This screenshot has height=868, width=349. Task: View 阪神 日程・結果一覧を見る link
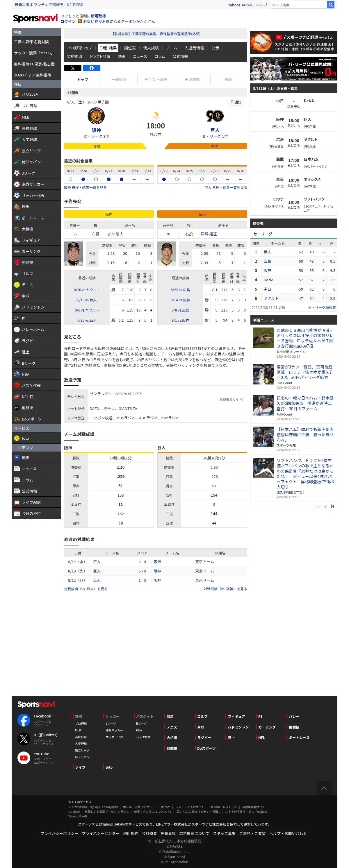pos(85,188)
